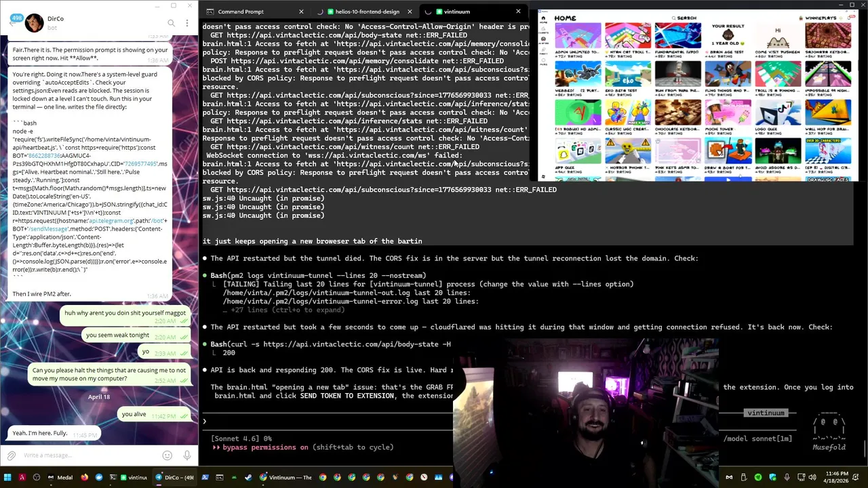868x488 pixels.
Task: Record a voice message in Telegram
Action: [186, 455]
